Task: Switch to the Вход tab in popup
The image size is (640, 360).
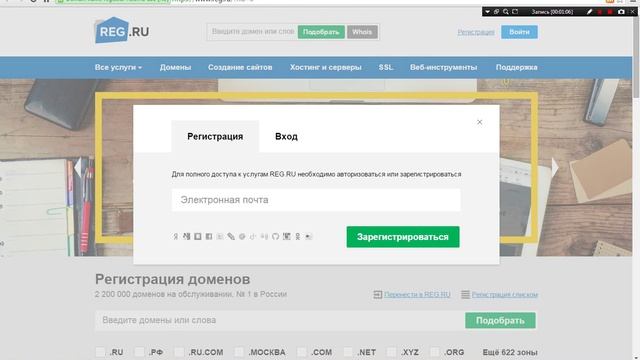Action: (286, 136)
